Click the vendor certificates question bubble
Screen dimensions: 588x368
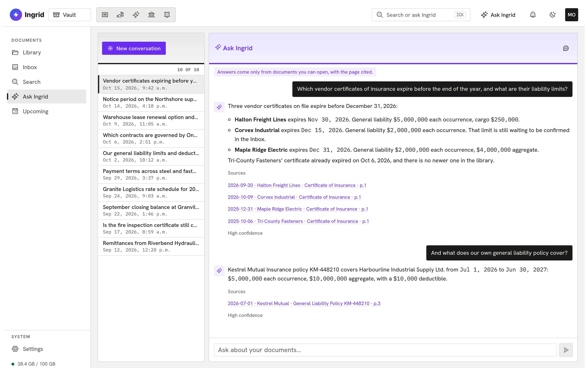(x=432, y=89)
